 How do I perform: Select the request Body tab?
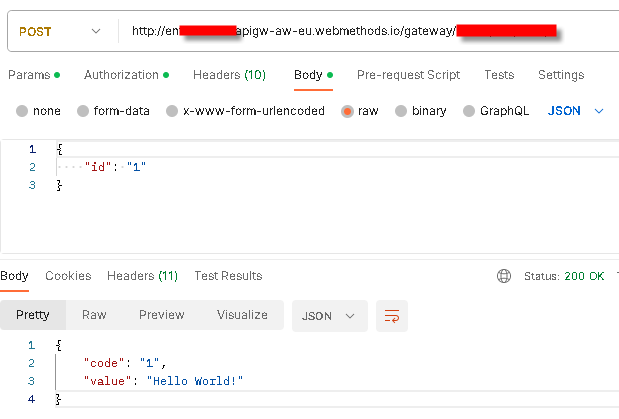click(x=313, y=75)
